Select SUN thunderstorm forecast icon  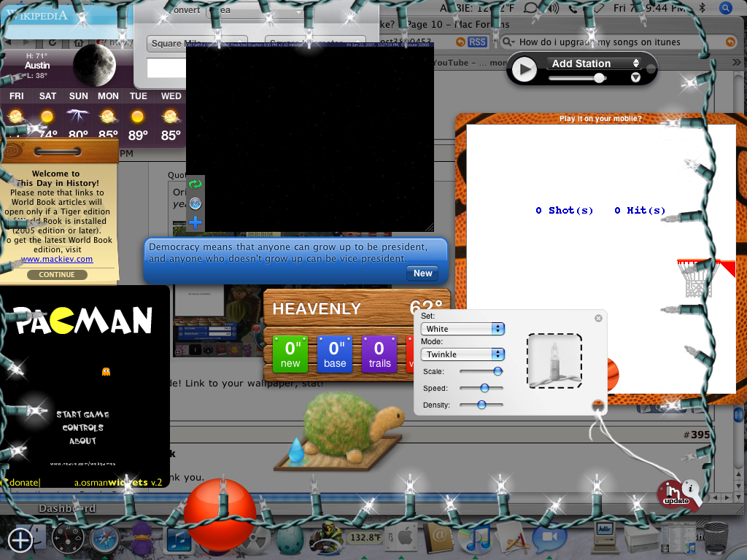(77, 116)
